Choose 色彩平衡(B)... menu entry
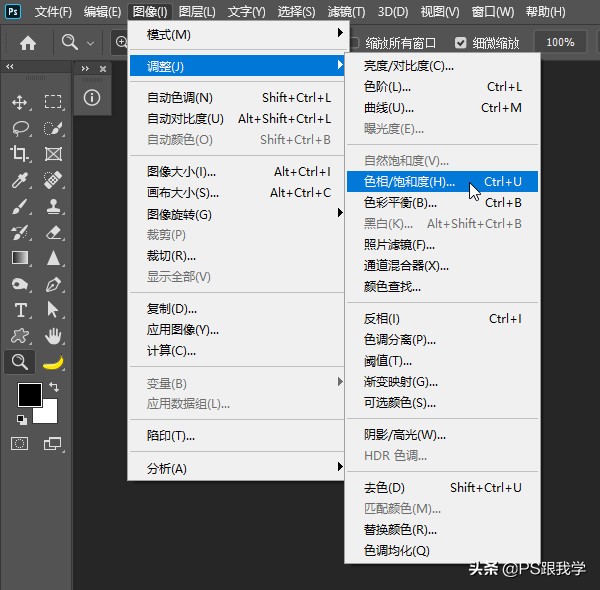 coord(442,202)
